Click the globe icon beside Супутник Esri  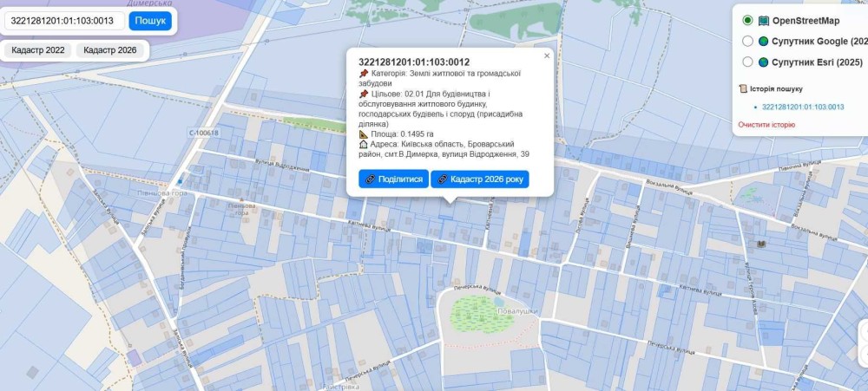[764, 62]
